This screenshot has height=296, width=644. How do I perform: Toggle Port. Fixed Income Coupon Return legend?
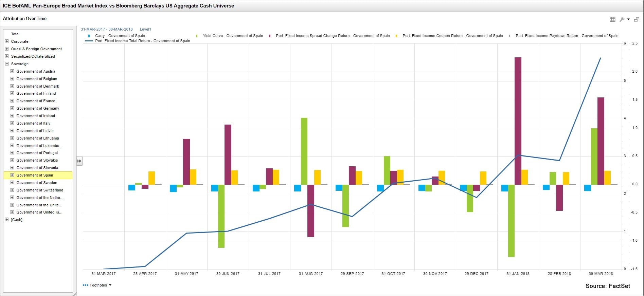pyautogui.click(x=396, y=36)
